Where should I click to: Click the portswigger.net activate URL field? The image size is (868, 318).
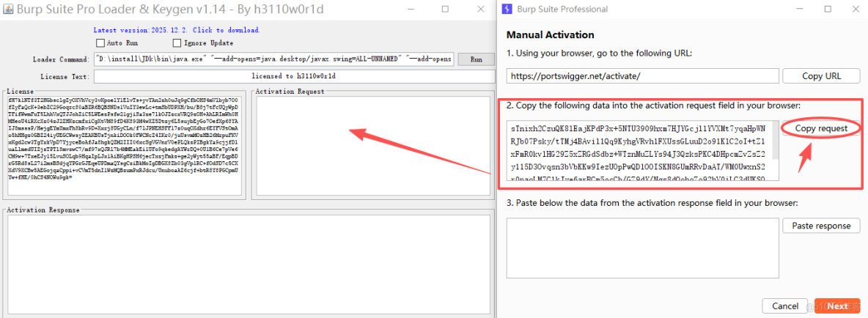point(642,75)
